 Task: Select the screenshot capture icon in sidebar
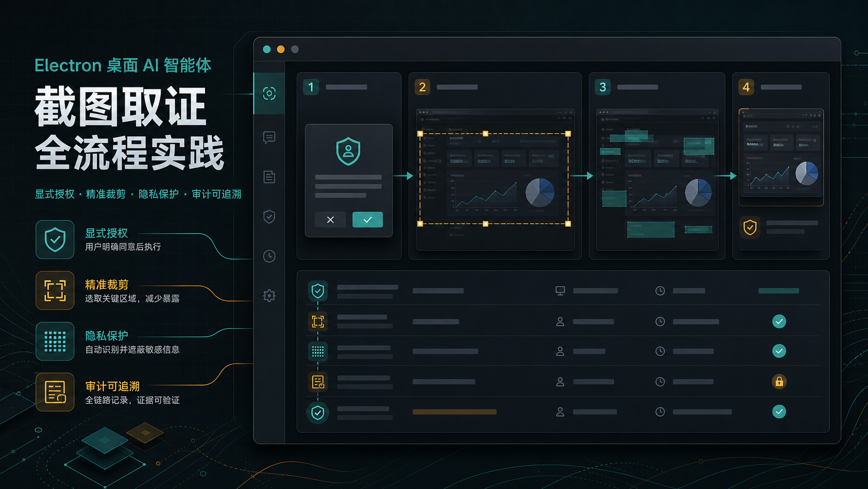(269, 94)
